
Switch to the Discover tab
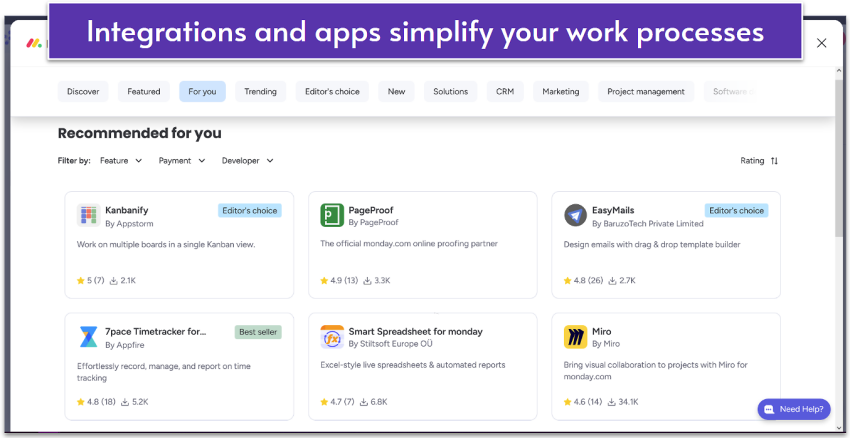83,92
